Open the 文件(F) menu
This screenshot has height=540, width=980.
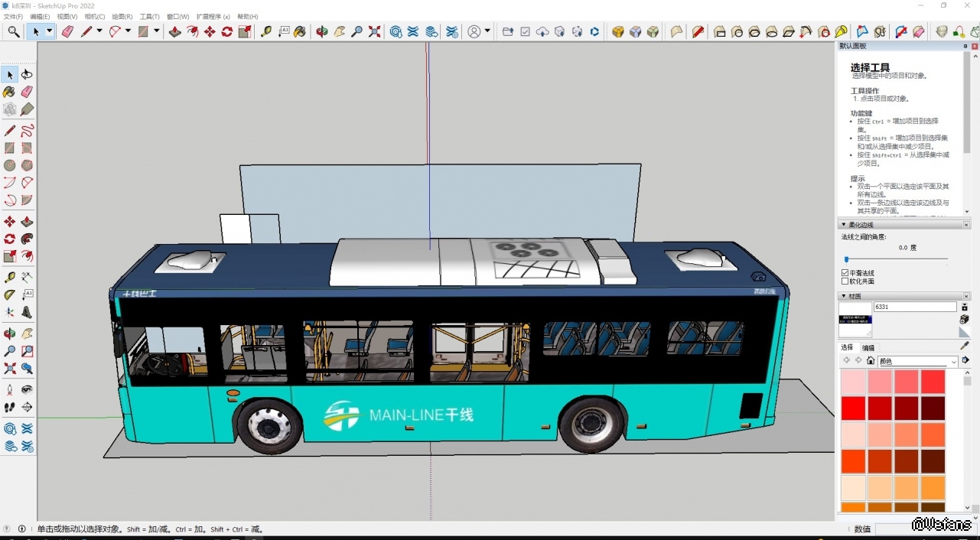point(13,16)
